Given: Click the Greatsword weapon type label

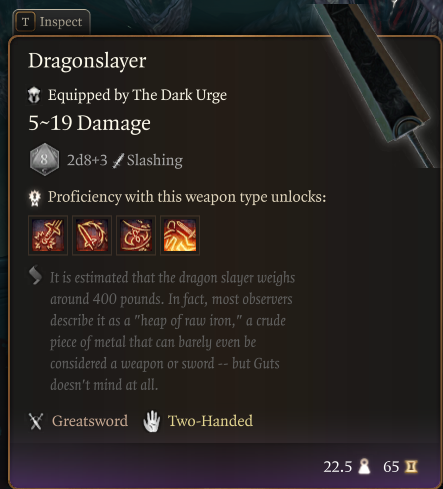Looking at the screenshot, I should (x=90, y=421).
